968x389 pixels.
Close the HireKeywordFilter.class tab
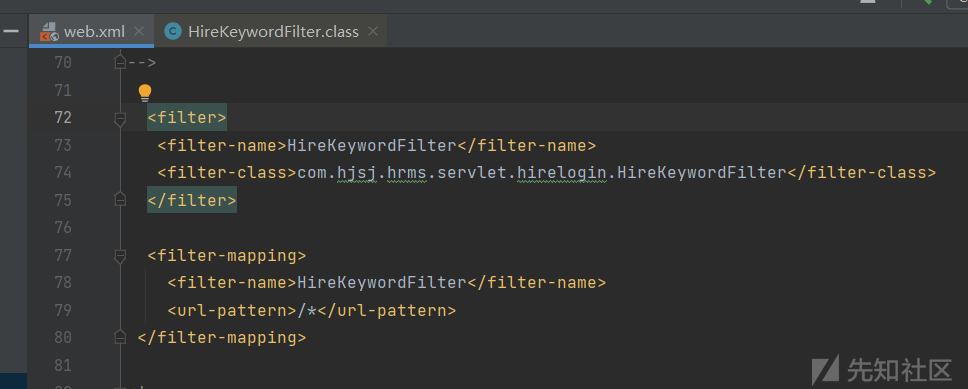(x=372, y=31)
